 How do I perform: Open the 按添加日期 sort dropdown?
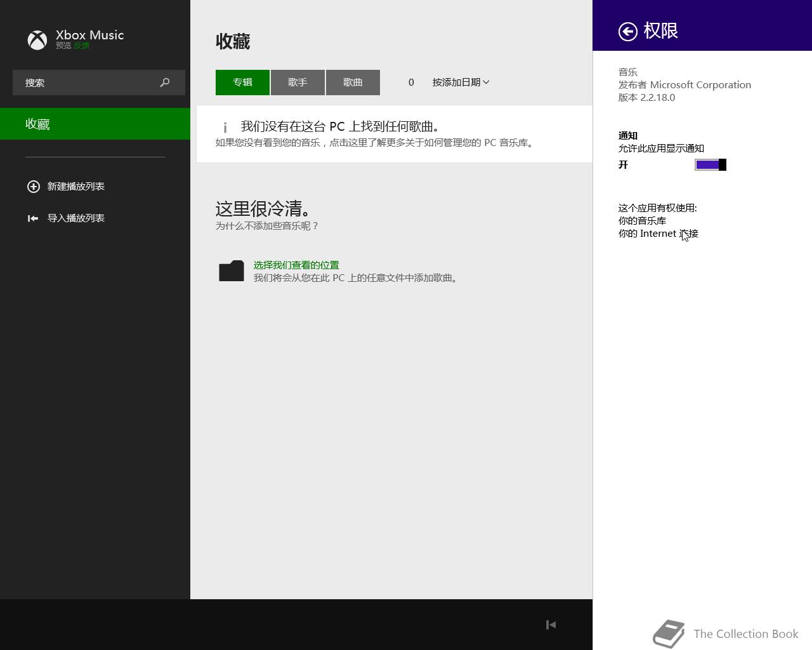coord(461,82)
